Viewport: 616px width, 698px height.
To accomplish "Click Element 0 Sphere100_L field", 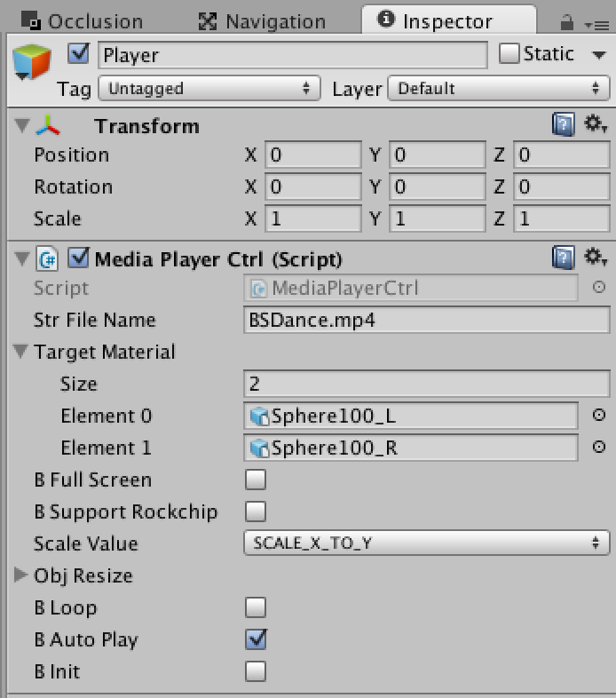I will click(x=411, y=416).
